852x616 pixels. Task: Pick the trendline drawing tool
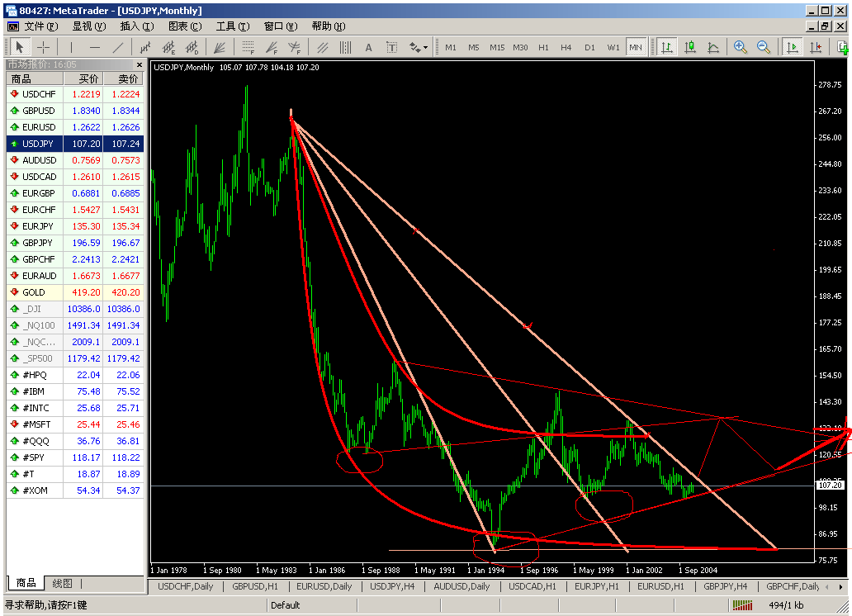pyautogui.click(x=116, y=47)
